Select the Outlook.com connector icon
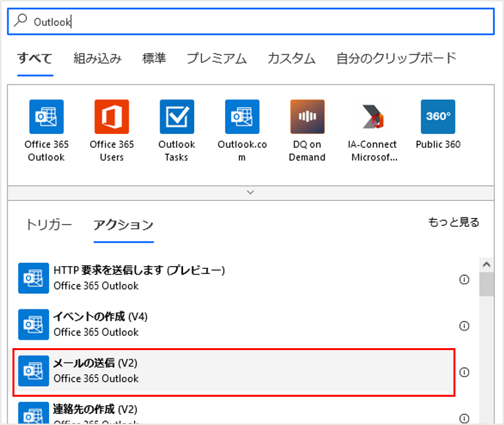 coord(241,117)
